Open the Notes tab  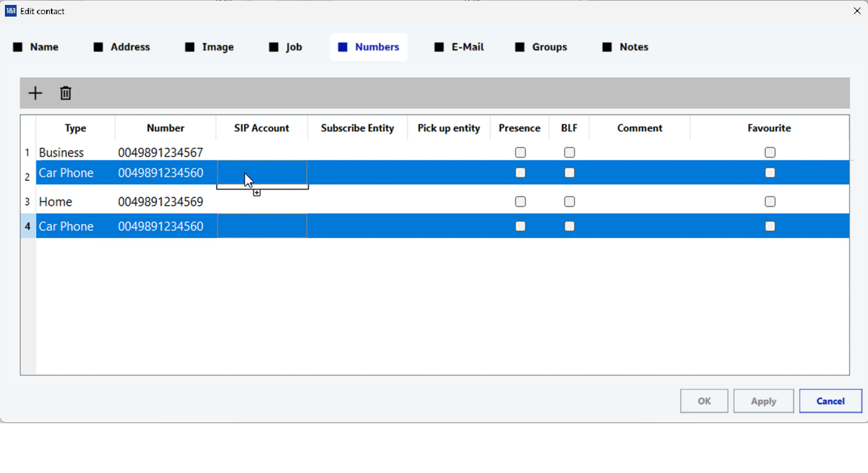625,47
